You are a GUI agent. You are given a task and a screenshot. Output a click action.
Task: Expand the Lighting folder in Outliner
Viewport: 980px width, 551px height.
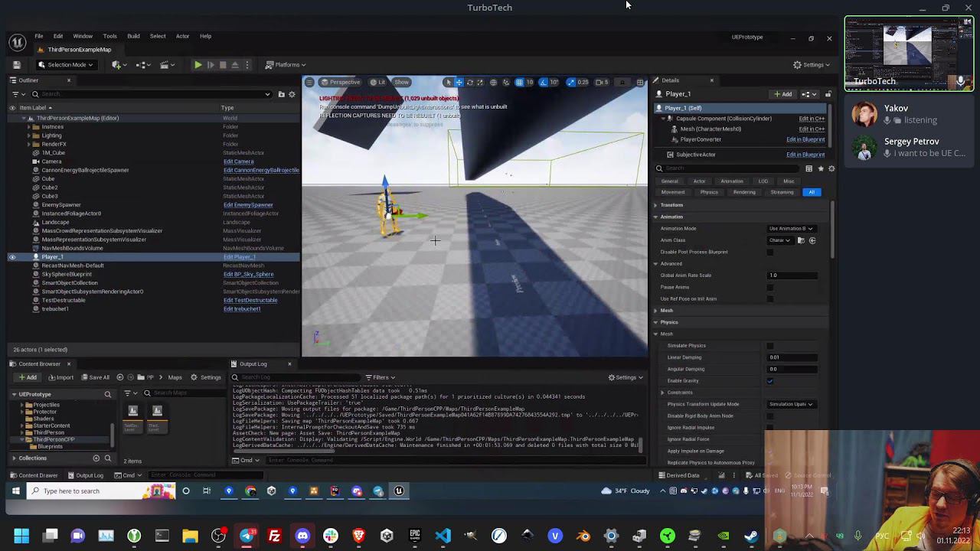[x=29, y=135]
